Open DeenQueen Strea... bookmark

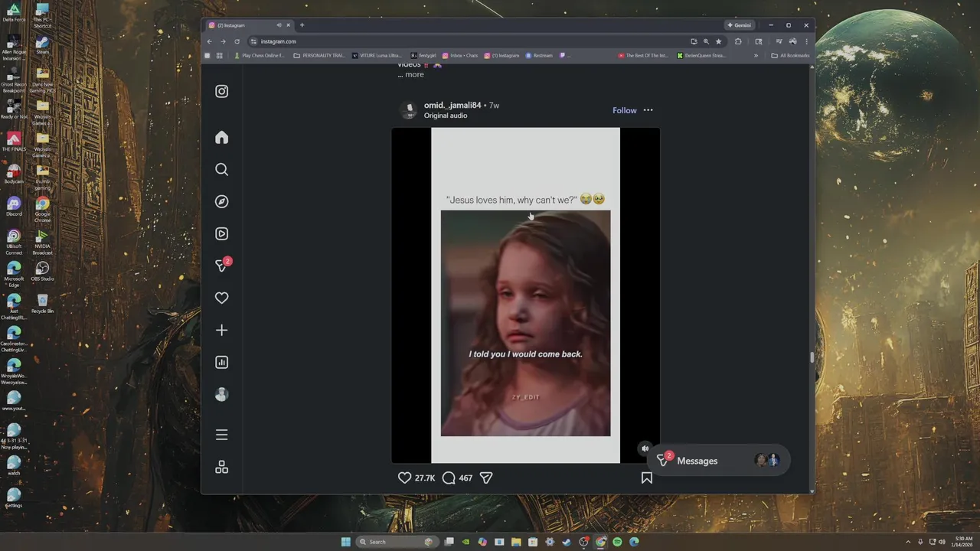coord(701,56)
